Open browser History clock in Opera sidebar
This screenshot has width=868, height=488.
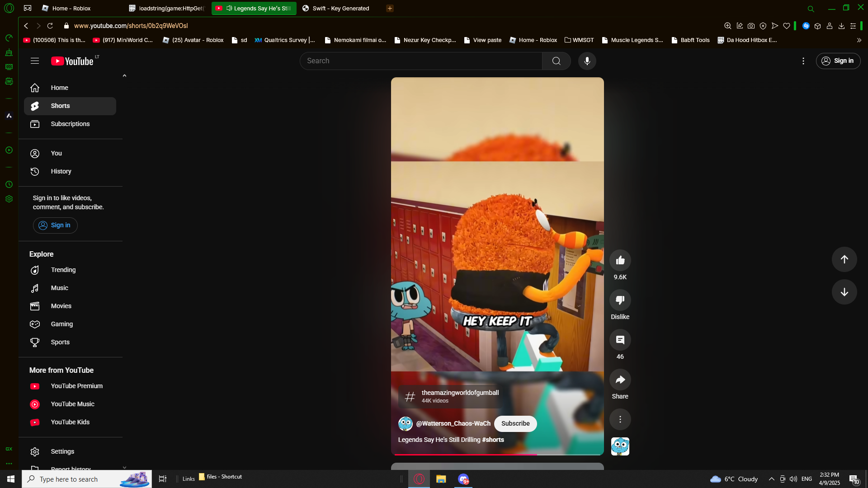click(9, 184)
